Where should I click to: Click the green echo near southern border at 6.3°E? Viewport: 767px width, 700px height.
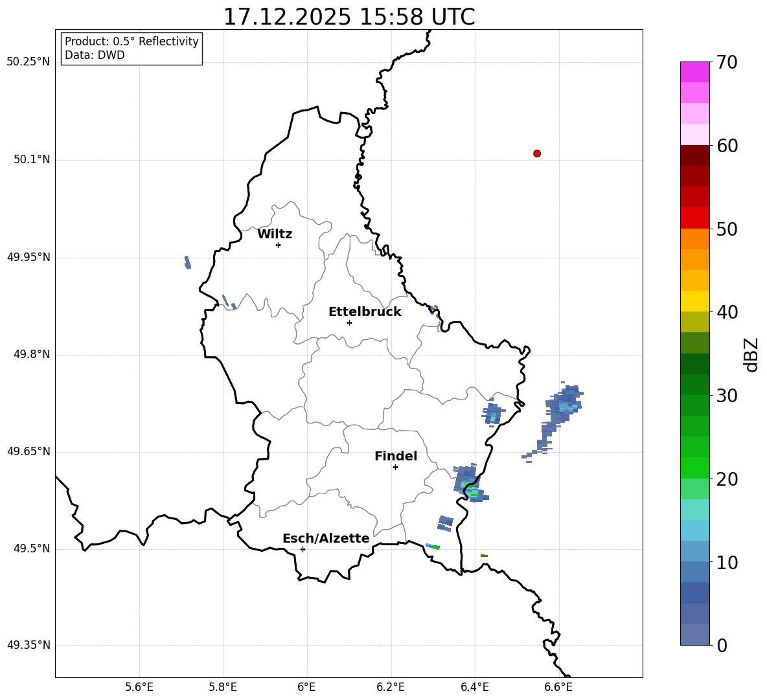coord(433,547)
